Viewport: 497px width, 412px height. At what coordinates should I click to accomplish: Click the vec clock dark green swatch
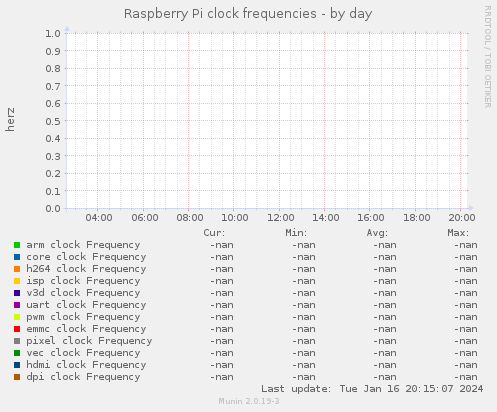click(x=17, y=353)
